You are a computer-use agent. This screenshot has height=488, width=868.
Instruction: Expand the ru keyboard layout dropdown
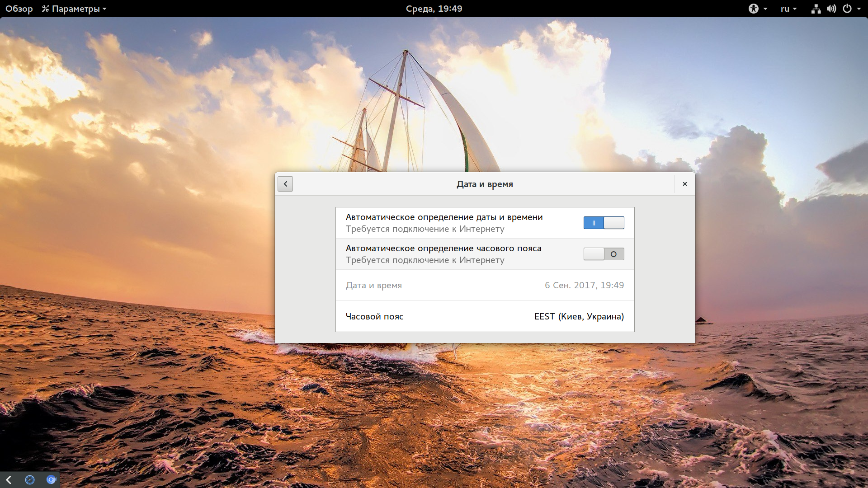pos(789,9)
